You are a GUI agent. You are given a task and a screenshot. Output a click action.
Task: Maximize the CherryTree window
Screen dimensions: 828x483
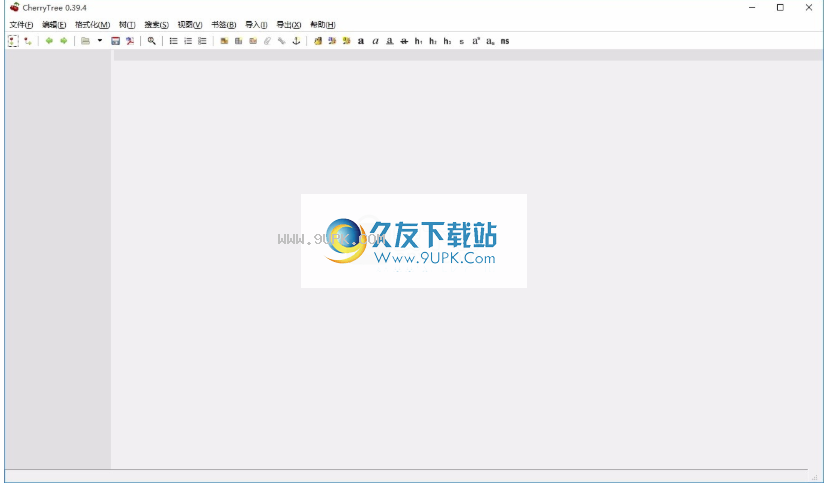(x=780, y=7)
